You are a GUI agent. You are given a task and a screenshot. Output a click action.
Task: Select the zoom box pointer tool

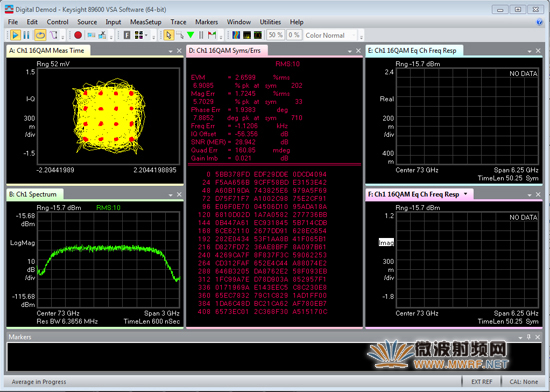coord(180,35)
